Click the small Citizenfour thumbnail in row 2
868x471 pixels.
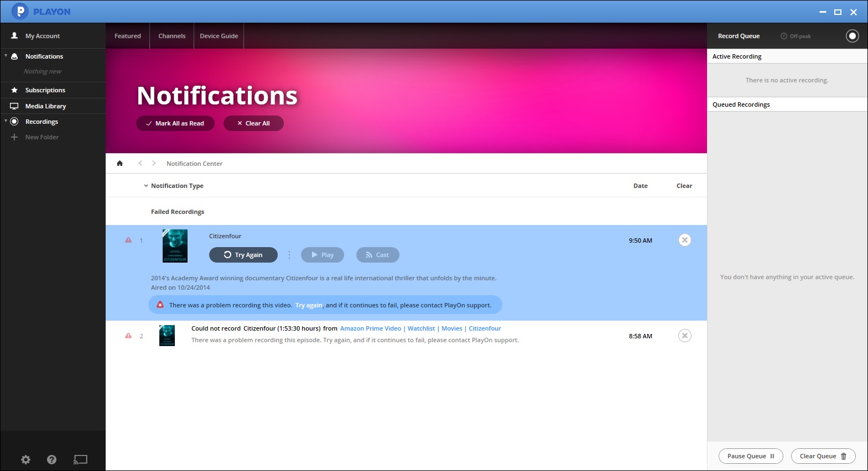pyautogui.click(x=167, y=336)
